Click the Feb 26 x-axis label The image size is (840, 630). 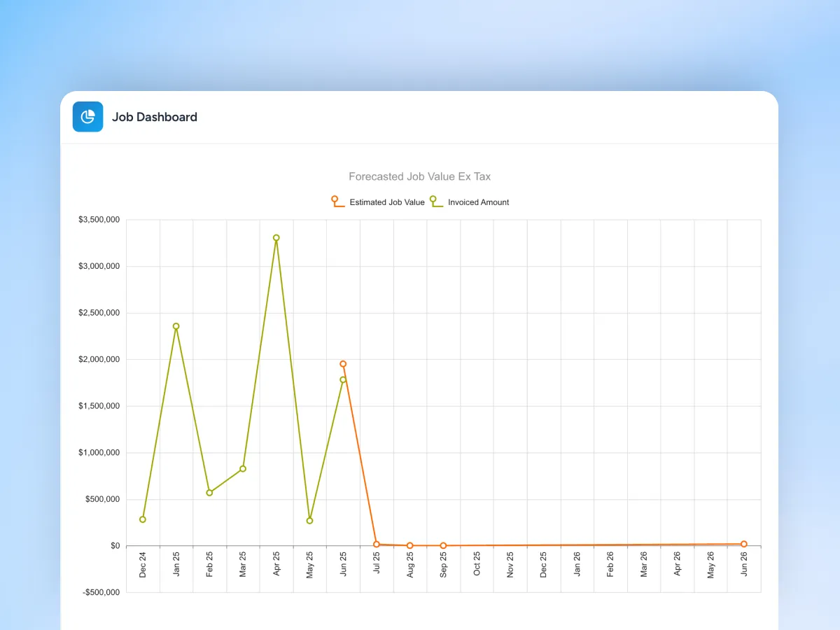tap(610, 565)
